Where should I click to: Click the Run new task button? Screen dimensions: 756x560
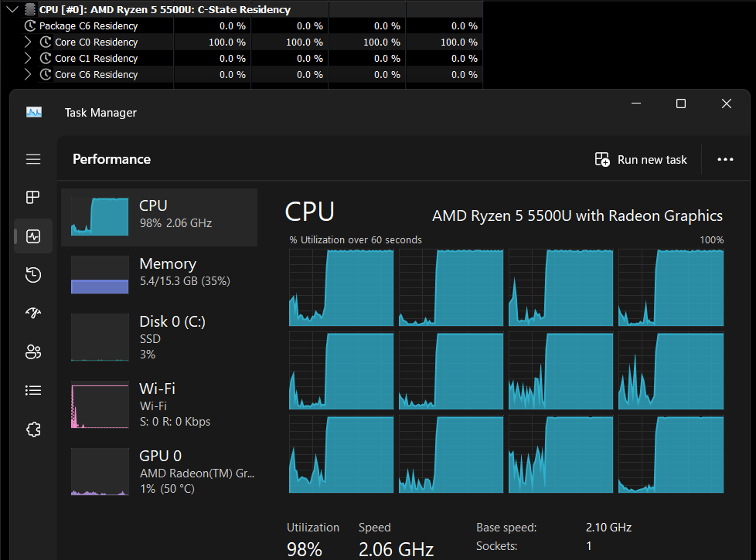(641, 160)
